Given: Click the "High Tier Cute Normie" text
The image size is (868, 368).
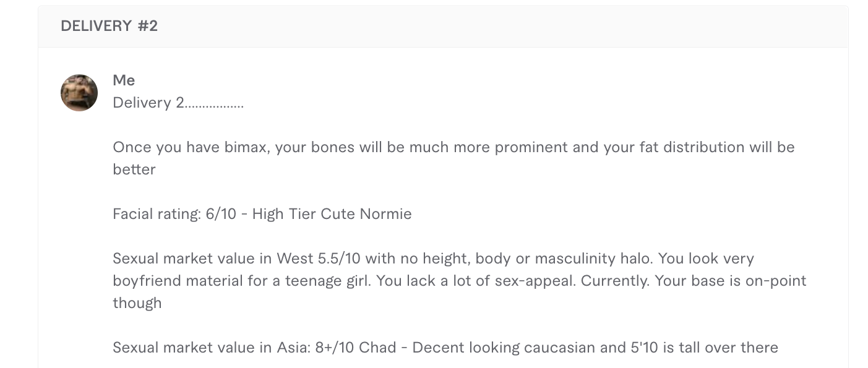Looking at the screenshot, I should tap(332, 214).
